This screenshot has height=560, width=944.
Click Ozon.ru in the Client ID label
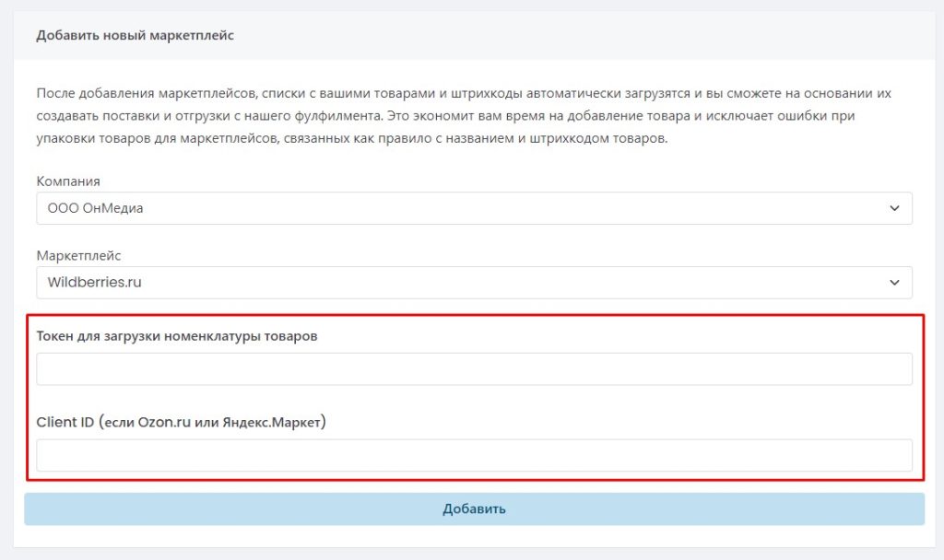(164, 423)
